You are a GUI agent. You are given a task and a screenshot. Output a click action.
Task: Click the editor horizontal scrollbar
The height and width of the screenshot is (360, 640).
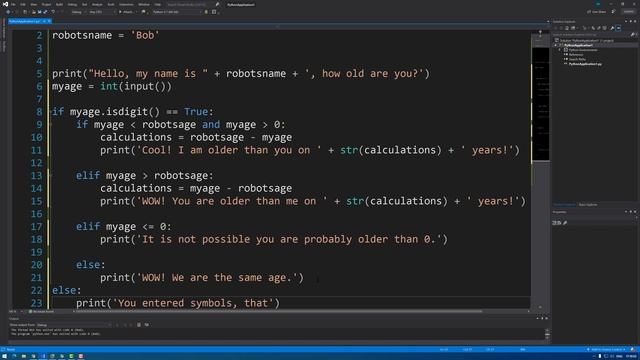[x=278, y=311]
